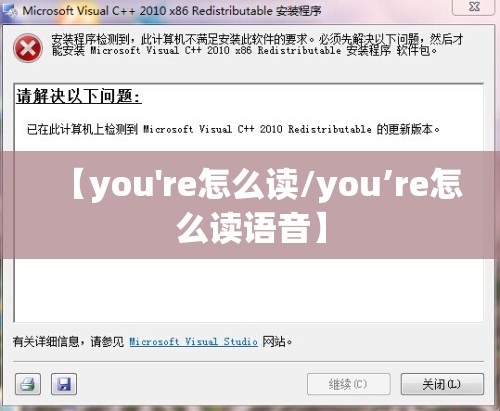500x411 pixels.
Task: Open the Microsoft Visual Studio link
Action: coord(193,342)
